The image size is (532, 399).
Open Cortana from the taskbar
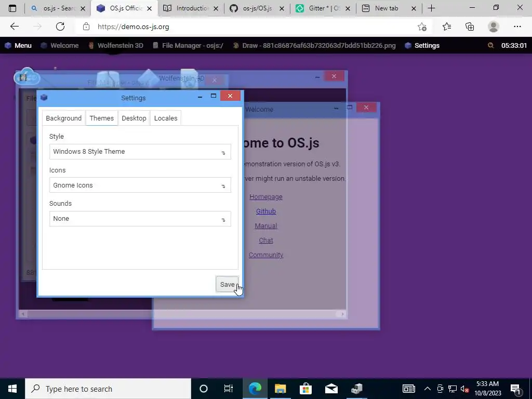coord(204,389)
